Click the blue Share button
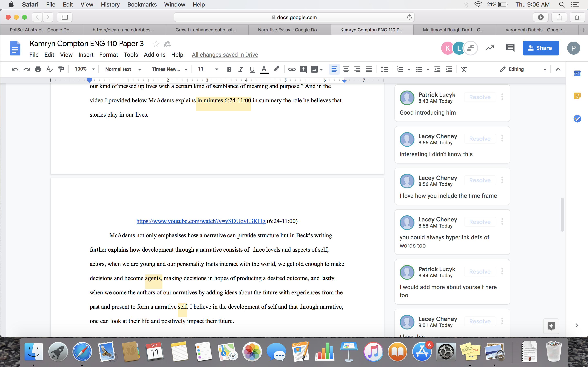 tap(541, 48)
